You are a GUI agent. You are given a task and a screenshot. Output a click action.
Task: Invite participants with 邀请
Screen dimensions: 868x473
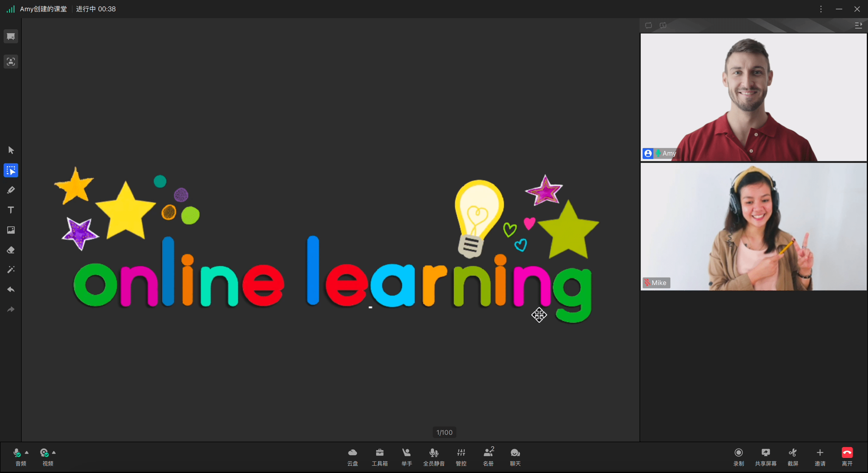click(820, 457)
